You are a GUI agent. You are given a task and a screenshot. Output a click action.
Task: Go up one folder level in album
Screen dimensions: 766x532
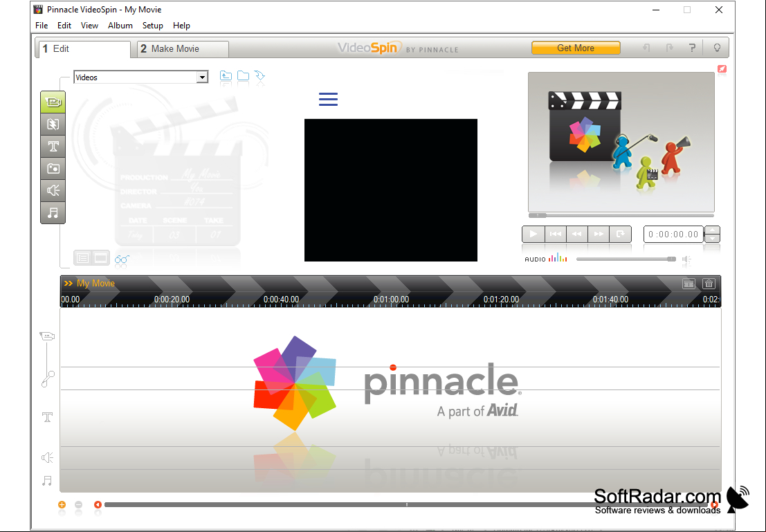click(226, 75)
